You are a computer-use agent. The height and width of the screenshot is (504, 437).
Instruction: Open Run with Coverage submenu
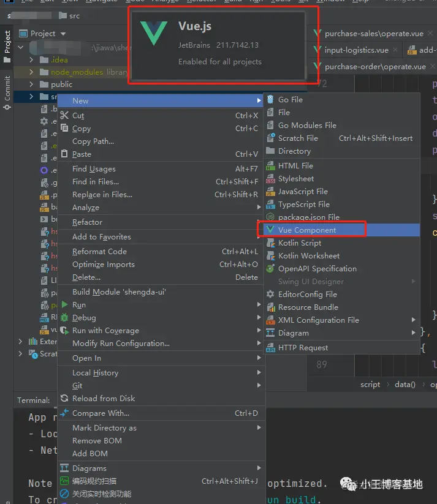pyautogui.click(x=161, y=331)
